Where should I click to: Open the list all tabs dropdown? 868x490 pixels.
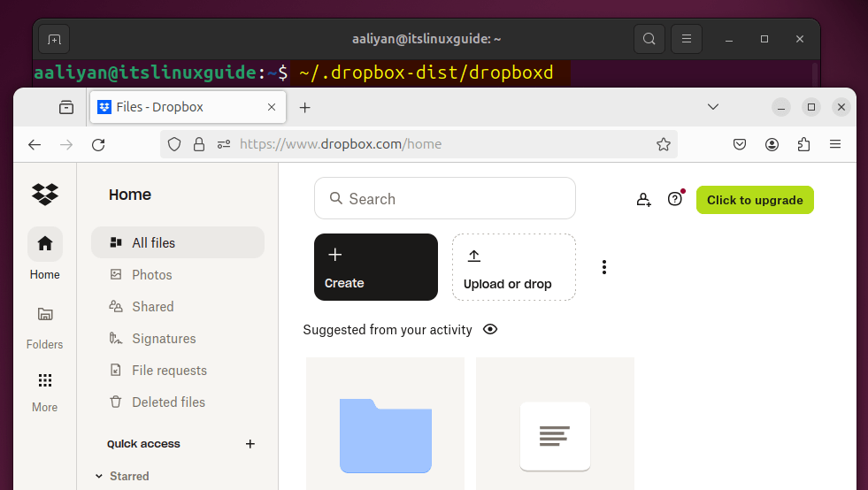click(712, 107)
